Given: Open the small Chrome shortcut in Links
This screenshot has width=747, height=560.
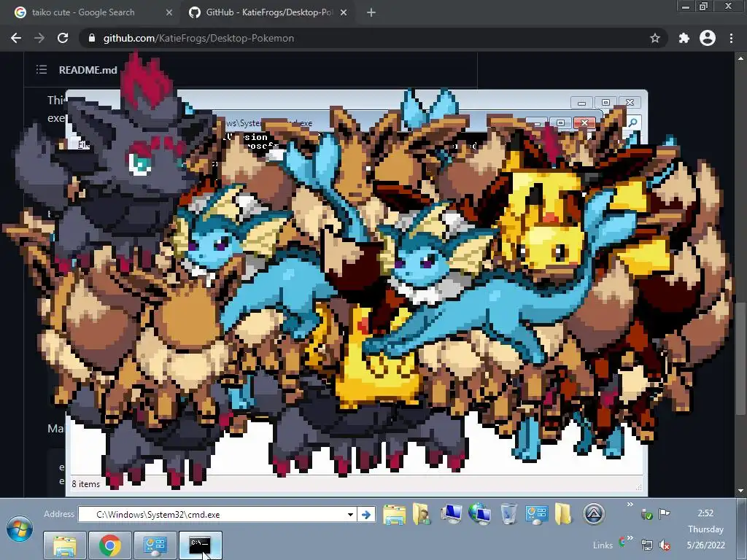Looking at the screenshot, I should [622, 542].
